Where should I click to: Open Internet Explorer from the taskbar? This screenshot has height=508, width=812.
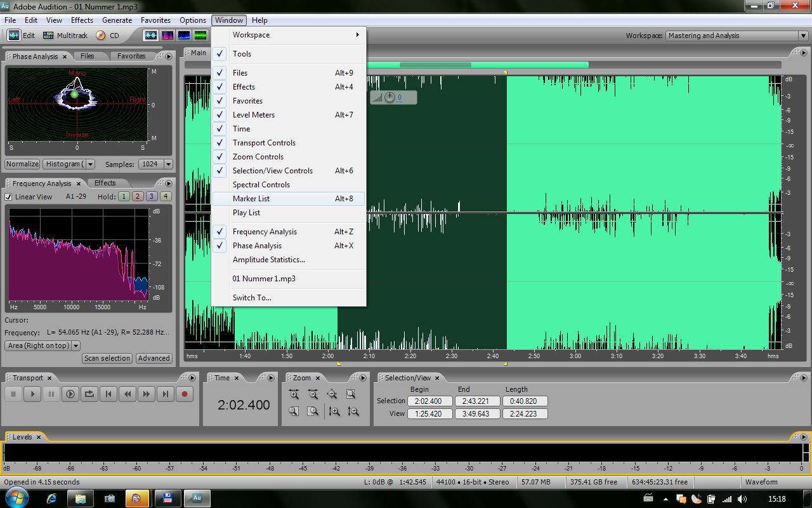pos(51,498)
